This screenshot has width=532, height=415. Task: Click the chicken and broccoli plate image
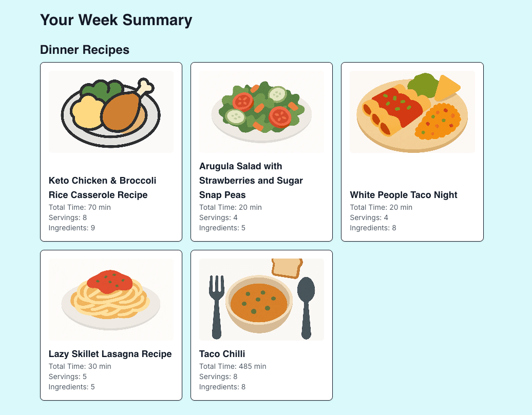click(111, 111)
